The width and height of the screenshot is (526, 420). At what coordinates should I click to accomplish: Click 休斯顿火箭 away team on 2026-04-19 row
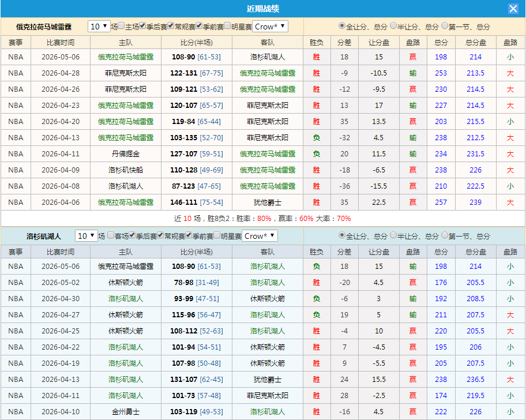[x=268, y=363]
